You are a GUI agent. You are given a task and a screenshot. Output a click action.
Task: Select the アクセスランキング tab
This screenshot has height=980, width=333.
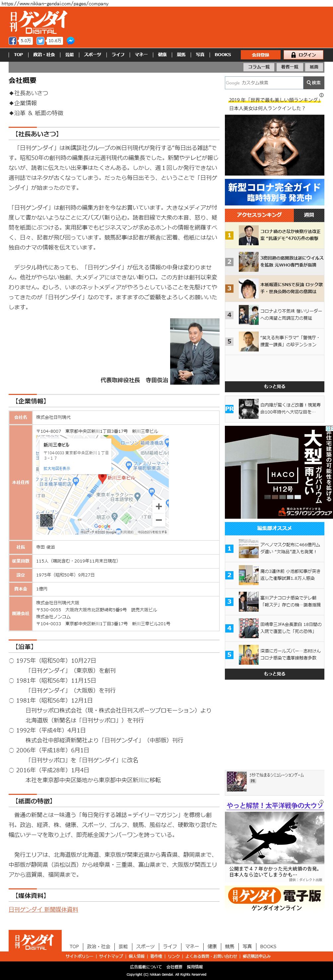pos(259,215)
